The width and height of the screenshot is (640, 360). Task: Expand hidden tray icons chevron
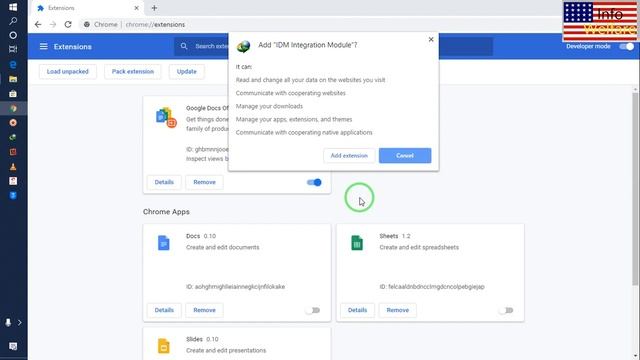click(19, 322)
